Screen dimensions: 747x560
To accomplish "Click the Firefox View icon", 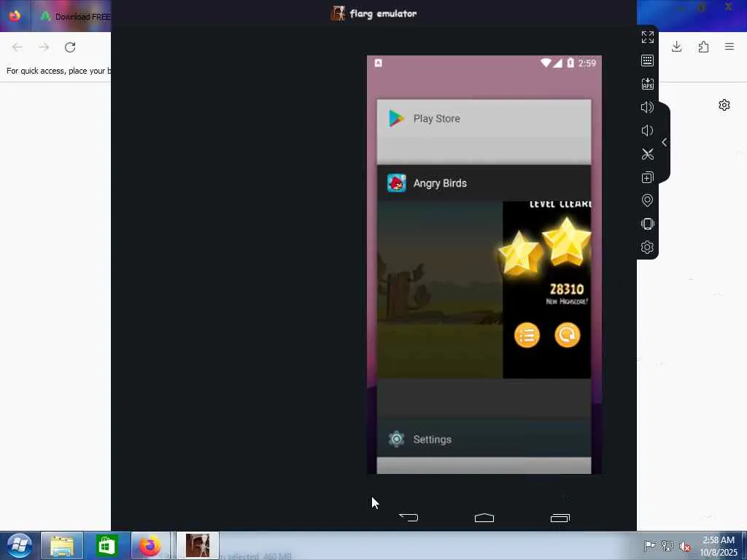I will (15, 16).
